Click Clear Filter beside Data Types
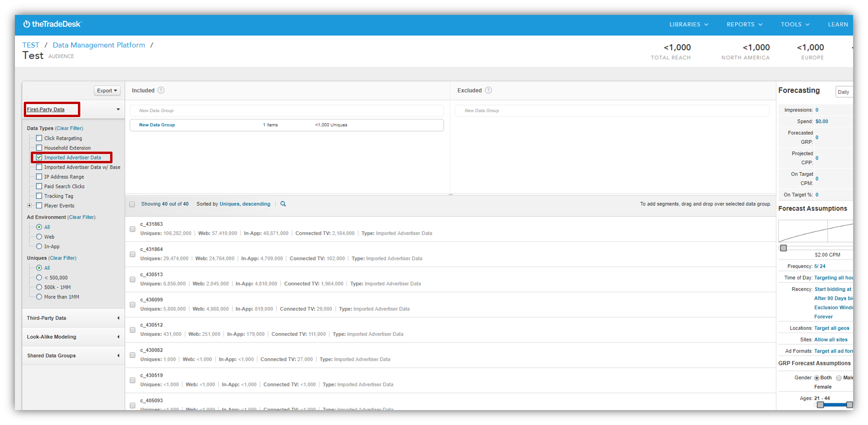This screenshot has height=425, width=868. [x=69, y=128]
